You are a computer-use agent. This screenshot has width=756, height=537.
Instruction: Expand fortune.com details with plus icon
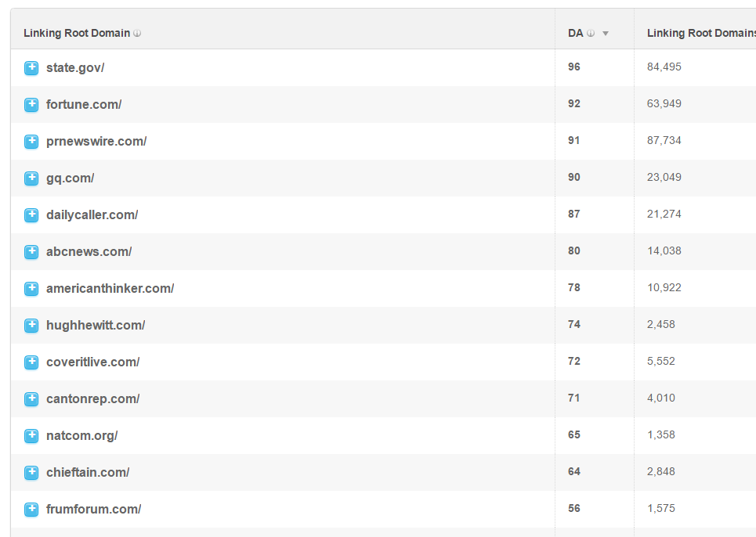click(x=31, y=105)
